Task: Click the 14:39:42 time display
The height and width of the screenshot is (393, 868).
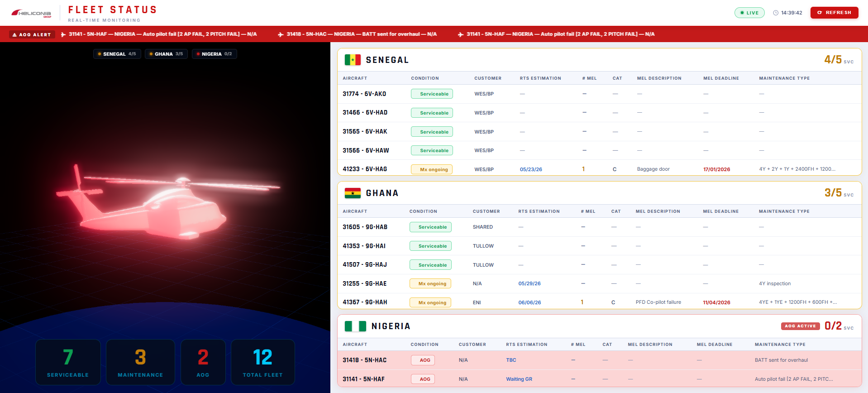Action: coord(792,13)
